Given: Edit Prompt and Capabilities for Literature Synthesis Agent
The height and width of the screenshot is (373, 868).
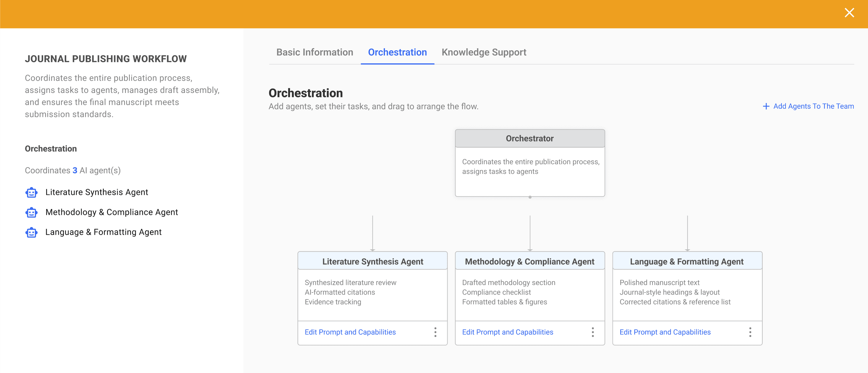Looking at the screenshot, I should point(350,332).
